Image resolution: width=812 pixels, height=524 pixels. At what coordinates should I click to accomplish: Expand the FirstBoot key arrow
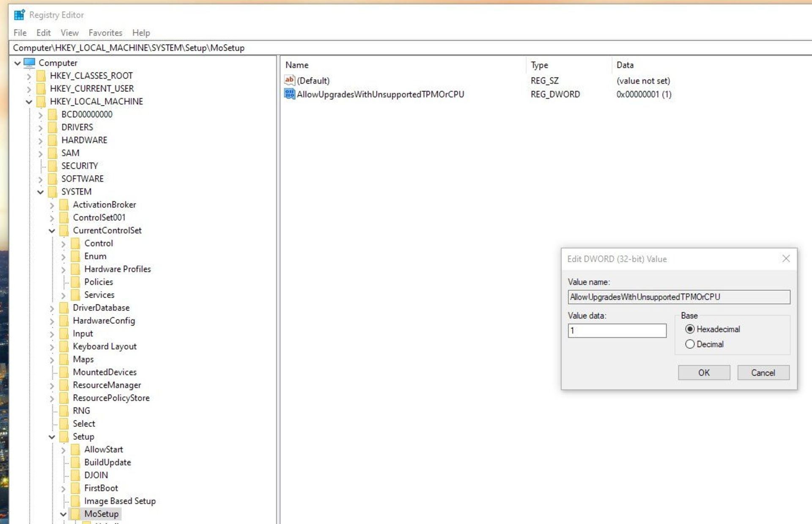click(x=63, y=489)
